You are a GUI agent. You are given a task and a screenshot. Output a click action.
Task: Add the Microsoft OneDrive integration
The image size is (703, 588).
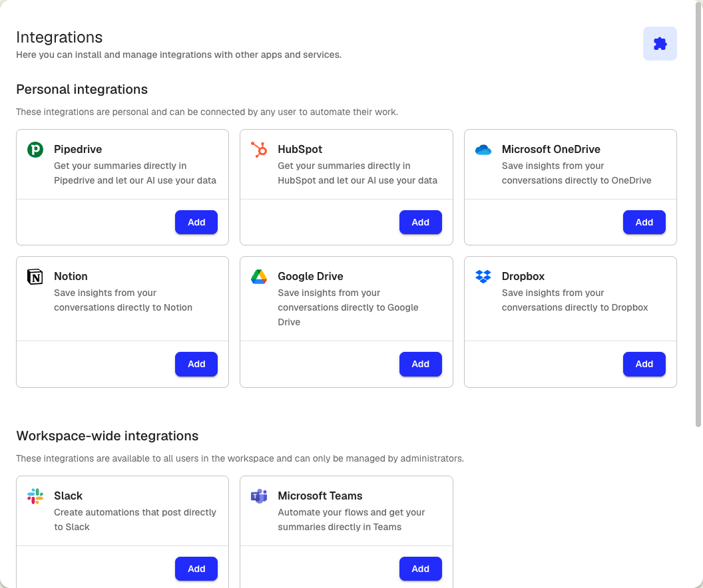644,222
